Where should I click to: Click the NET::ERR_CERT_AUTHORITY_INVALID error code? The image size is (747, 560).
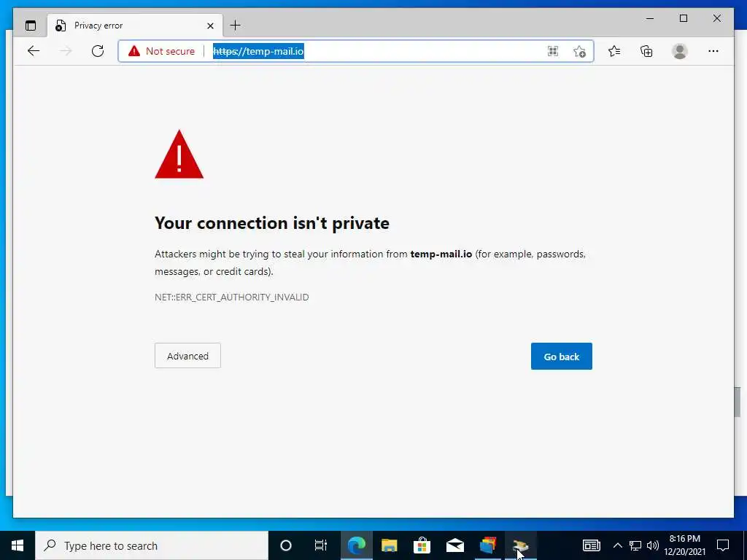(231, 297)
